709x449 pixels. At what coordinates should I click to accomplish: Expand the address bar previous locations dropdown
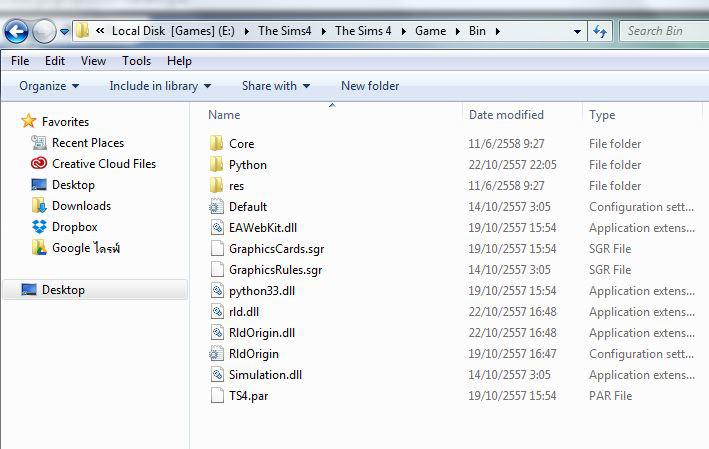coord(577,32)
